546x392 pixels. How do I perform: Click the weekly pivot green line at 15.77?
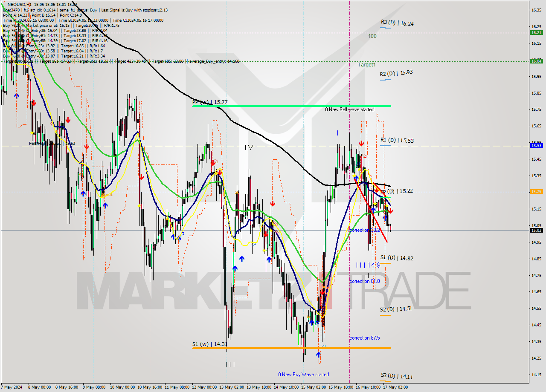pos(291,106)
